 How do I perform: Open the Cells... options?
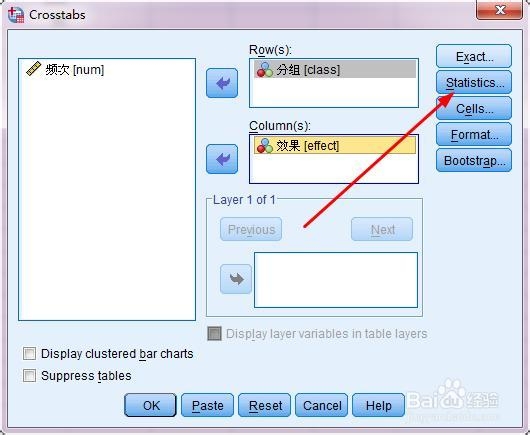[474, 108]
